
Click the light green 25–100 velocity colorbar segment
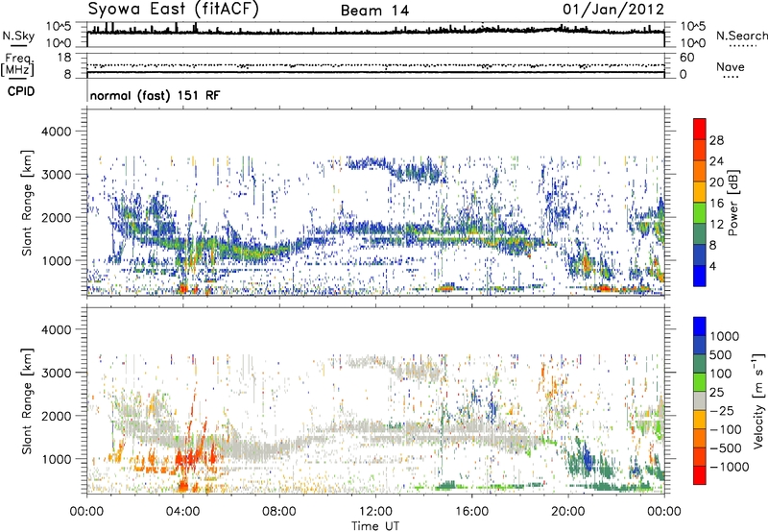point(700,382)
